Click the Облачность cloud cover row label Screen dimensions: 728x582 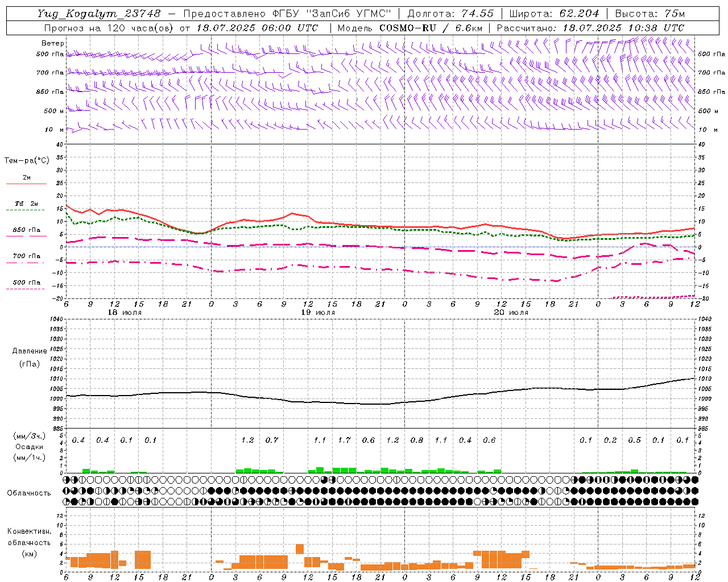[x=29, y=493]
